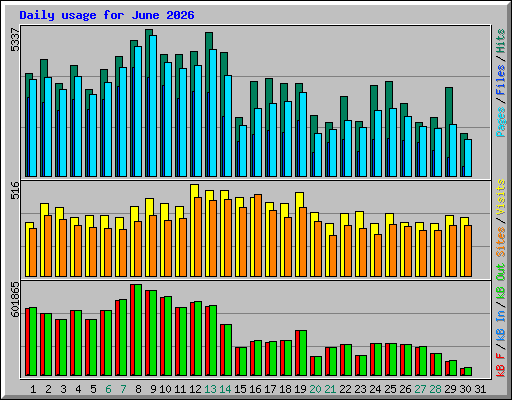Select day label 18 on the x-axis

pyautogui.click(x=285, y=389)
